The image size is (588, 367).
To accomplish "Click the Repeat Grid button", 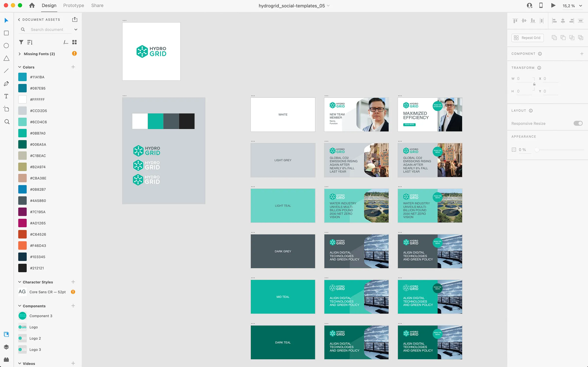I will (527, 38).
